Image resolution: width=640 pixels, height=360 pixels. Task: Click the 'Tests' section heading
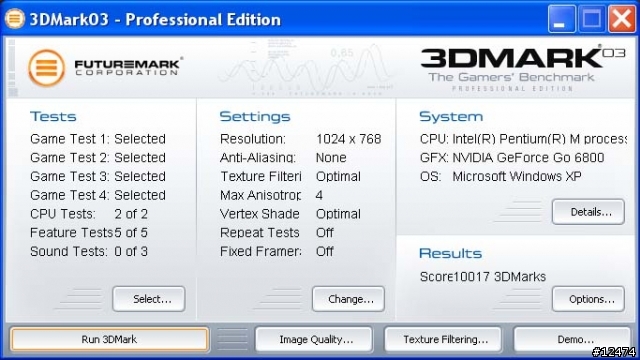[x=53, y=117]
